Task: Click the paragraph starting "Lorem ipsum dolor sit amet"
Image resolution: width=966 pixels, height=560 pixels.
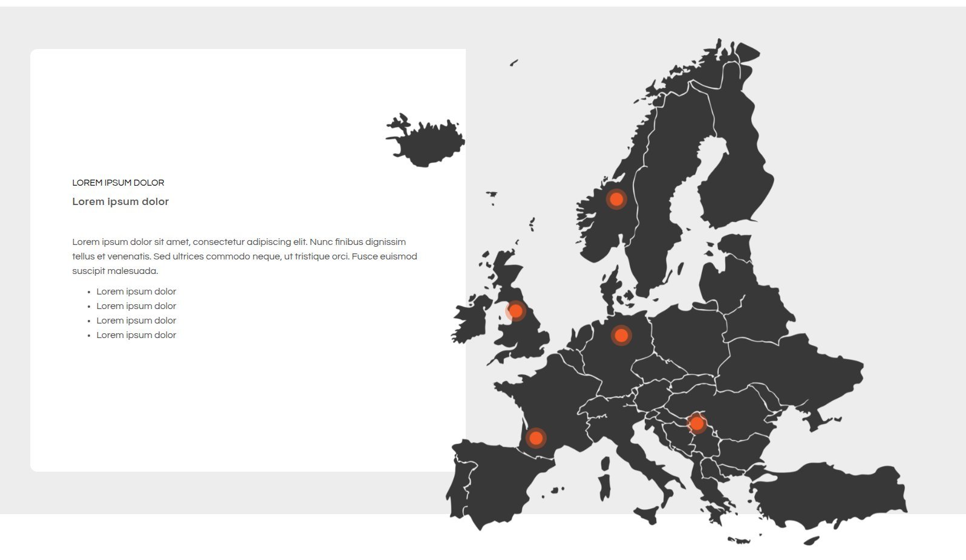Action: tap(244, 256)
